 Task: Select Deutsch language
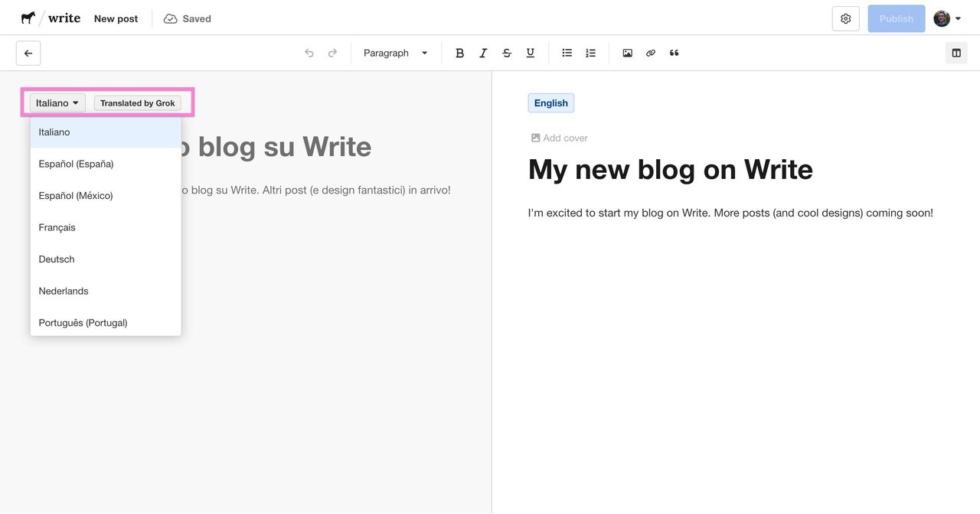[x=106, y=259]
